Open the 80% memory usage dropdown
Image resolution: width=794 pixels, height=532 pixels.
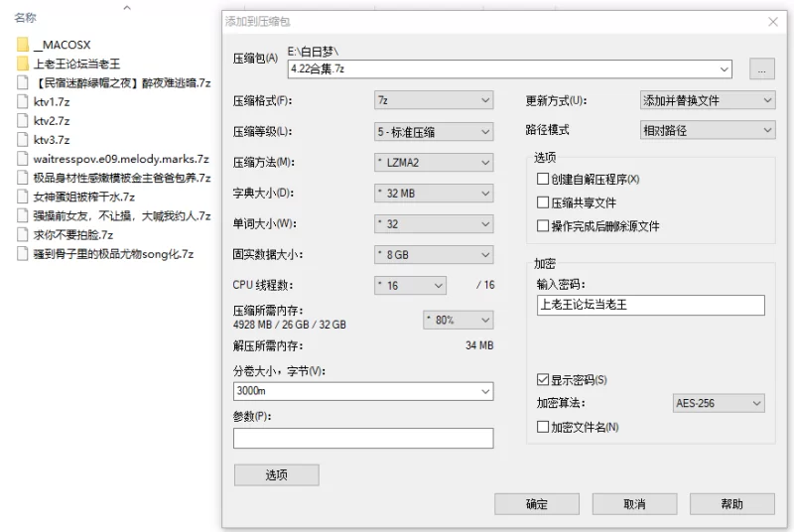[x=459, y=320]
